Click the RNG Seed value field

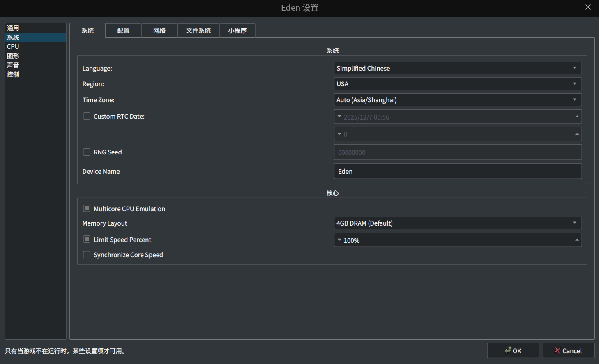pyautogui.click(x=458, y=152)
